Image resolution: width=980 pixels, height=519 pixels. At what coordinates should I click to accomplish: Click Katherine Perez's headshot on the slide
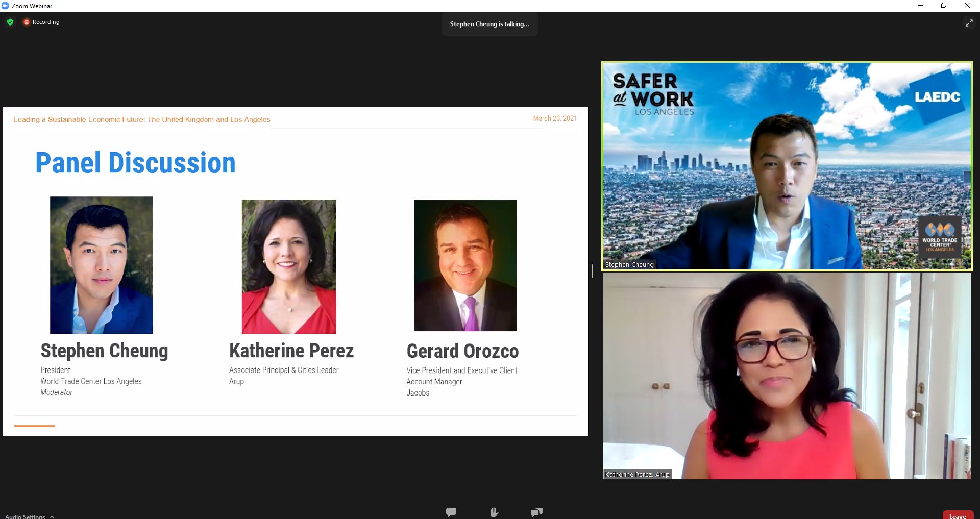(289, 266)
